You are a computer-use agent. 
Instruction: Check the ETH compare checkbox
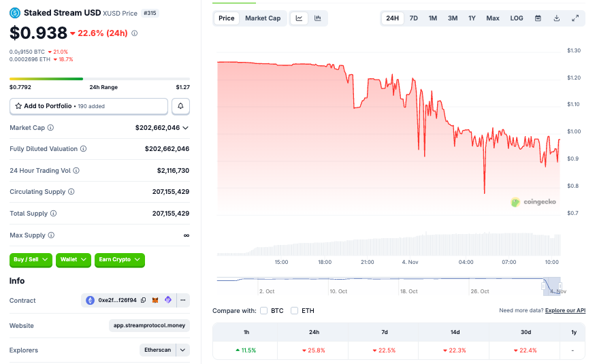[x=295, y=311]
